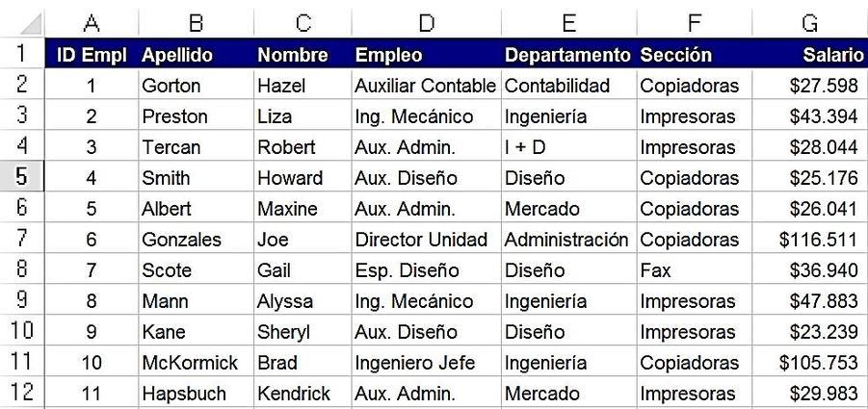Viewport: 868px width, 409px height.
Task: Select the cell containing McKormick
Action: pos(196,362)
